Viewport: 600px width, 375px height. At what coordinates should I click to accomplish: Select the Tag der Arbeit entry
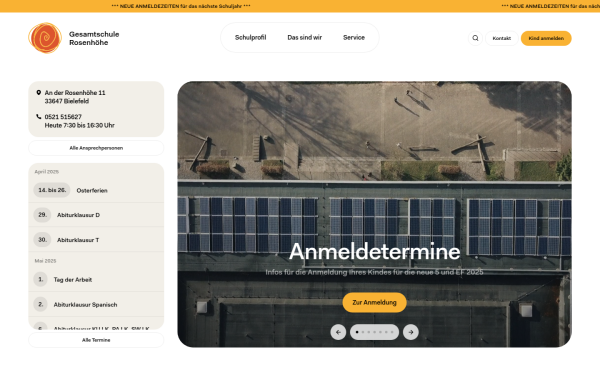point(96,279)
